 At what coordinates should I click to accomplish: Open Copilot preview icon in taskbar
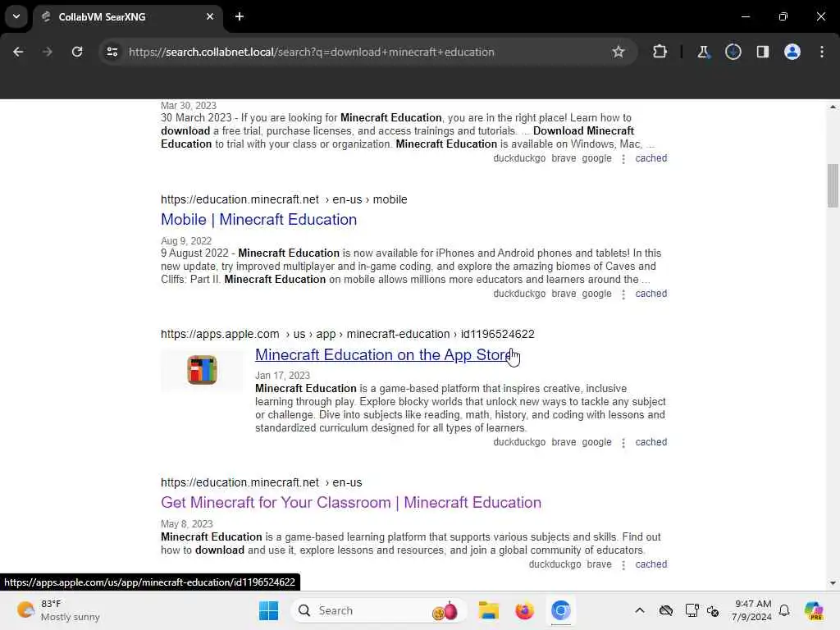coord(814,610)
